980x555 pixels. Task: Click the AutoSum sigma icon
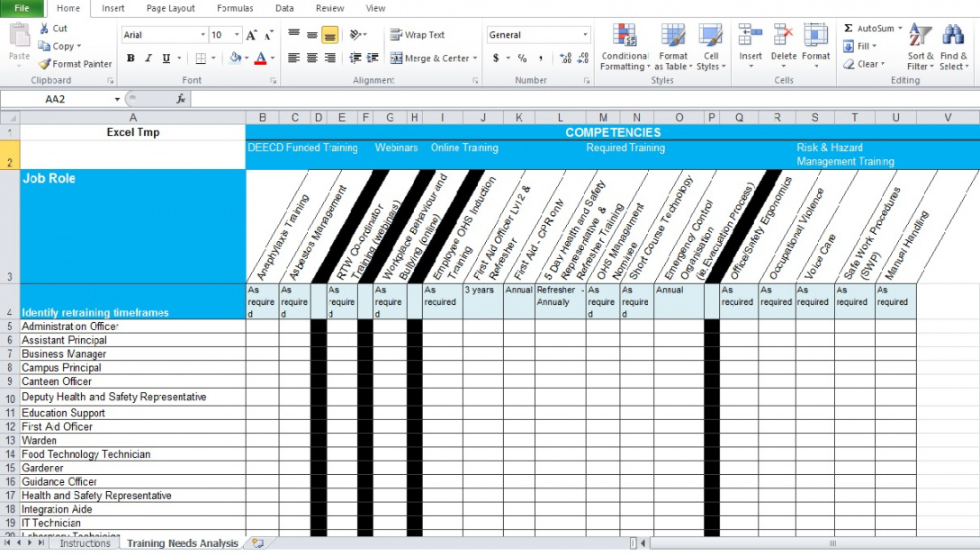point(849,29)
